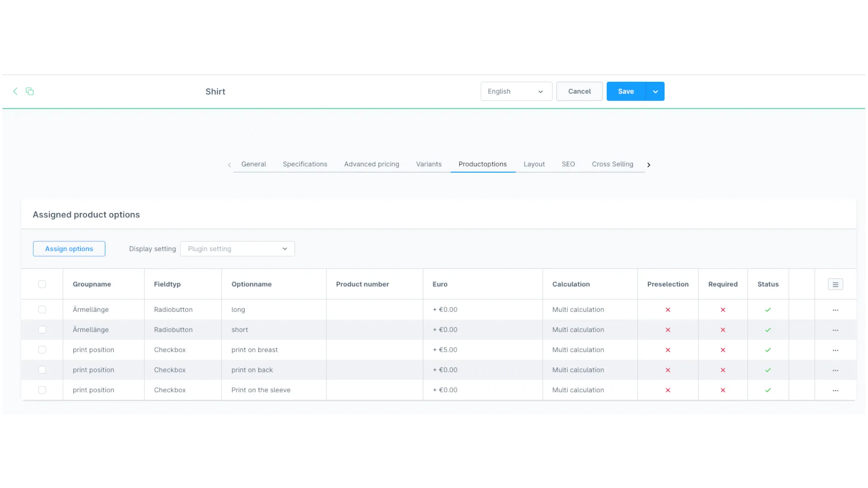Expand the Save button dropdown arrow

[655, 91]
